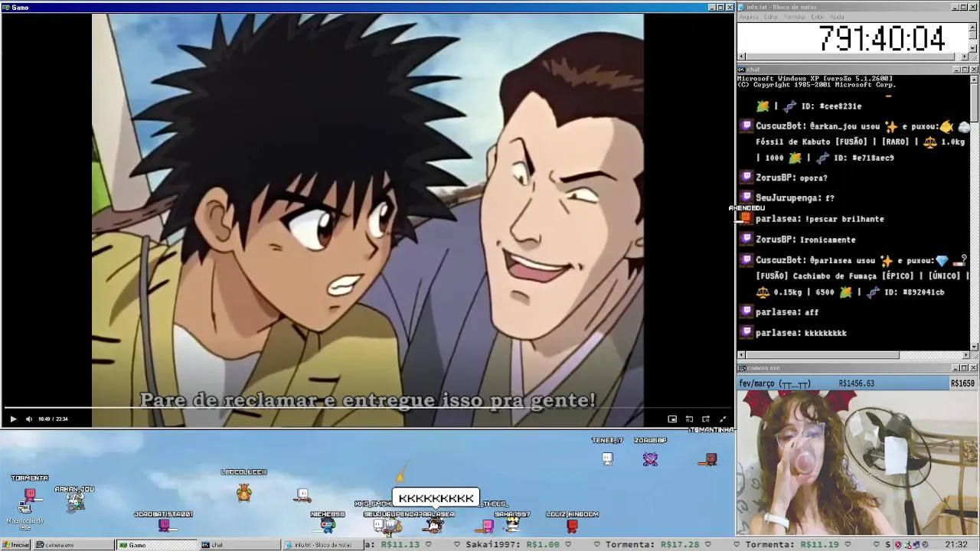
Task: Click the Tormenta character sprite
Action: (x=30, y=494)
